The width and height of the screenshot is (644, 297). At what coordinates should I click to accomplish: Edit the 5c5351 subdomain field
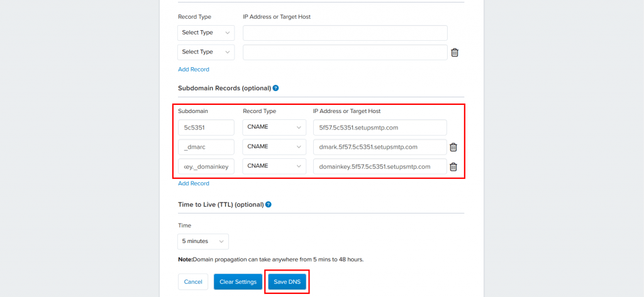coord(206,127)
